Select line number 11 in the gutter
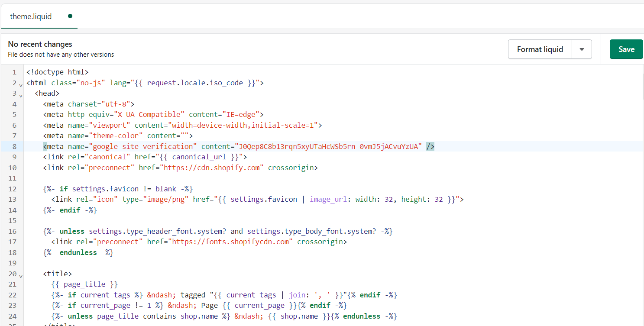This screenshot has height=326, width=644. point(12,178)
